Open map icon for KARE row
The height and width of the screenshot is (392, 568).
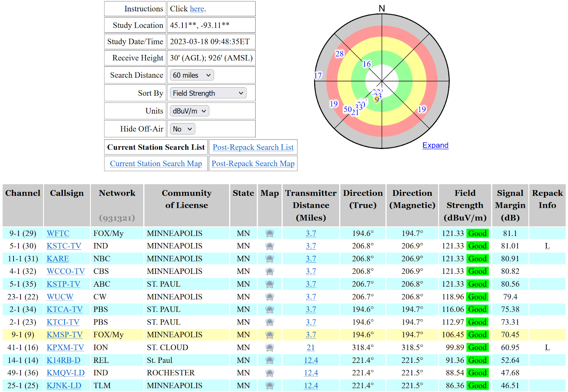(270, 259)
